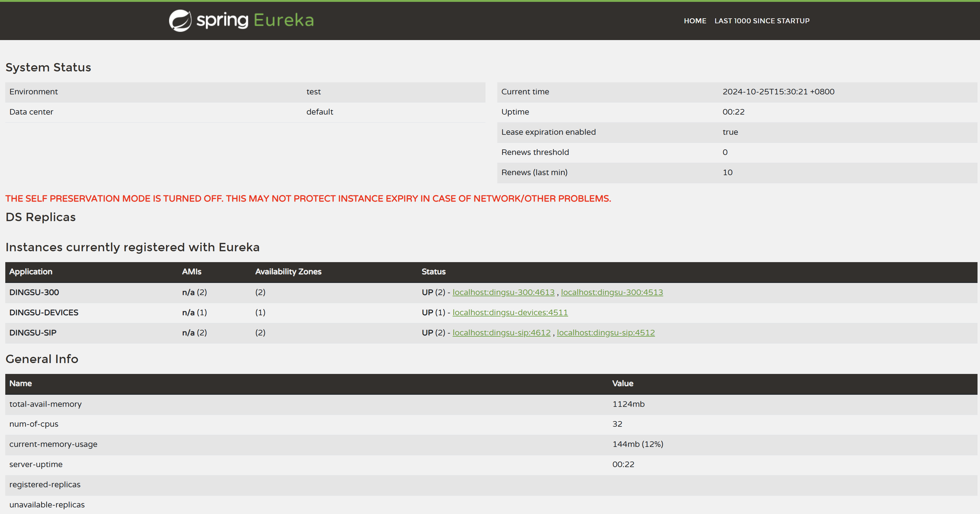Click the num-of-cpus row name
Viewport: 980px width, 514px height.
point(34,424)
